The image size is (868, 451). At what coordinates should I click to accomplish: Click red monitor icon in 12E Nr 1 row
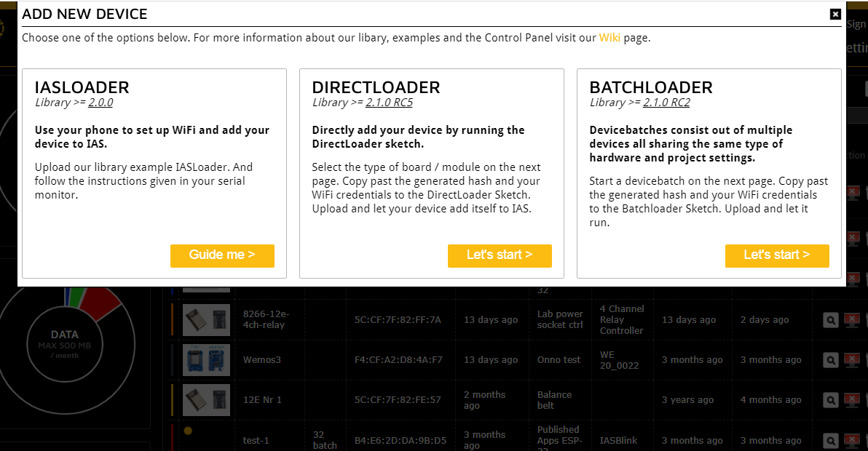pyautogui.click(x=852, y=400)
